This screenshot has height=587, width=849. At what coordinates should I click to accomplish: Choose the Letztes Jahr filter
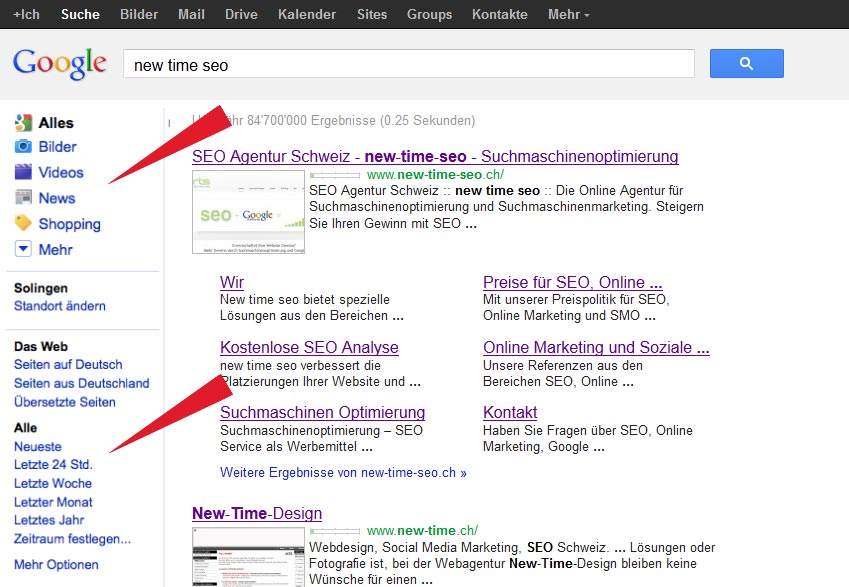coord(49,520)
